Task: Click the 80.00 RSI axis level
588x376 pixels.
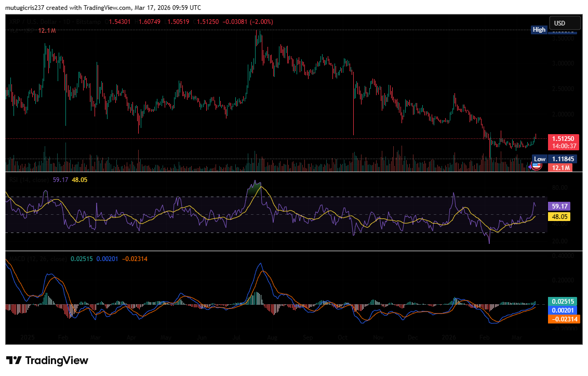Action: (x=559, y=187)
